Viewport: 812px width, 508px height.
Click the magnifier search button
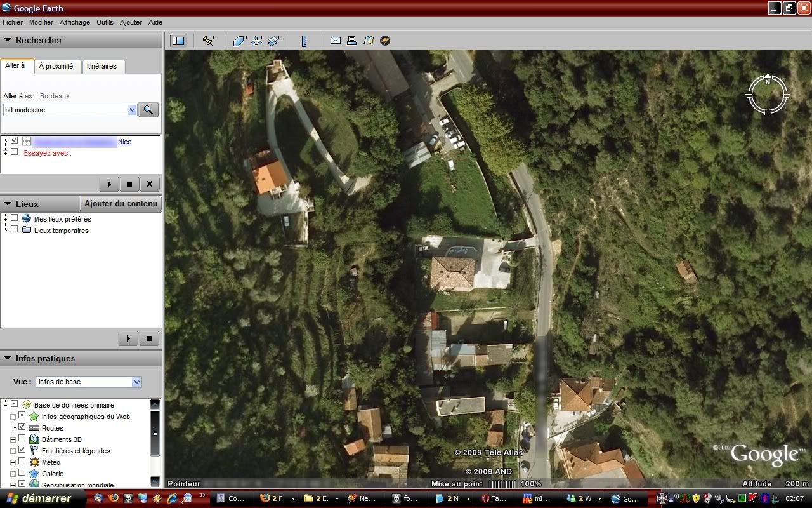point(148,110)
